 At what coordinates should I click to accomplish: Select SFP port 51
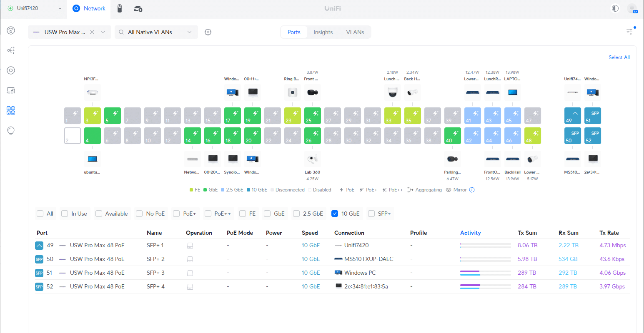pyautogui.click(x=593, y=116)
